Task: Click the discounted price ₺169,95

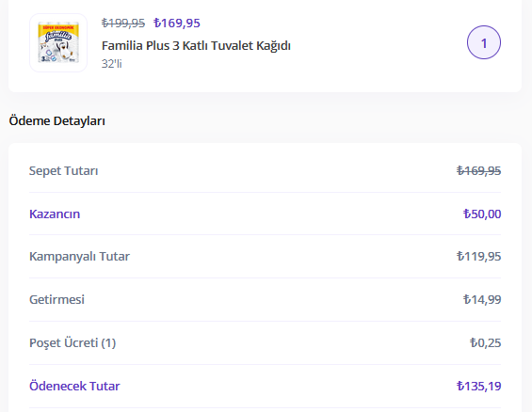Action: (x=177, y=23)
